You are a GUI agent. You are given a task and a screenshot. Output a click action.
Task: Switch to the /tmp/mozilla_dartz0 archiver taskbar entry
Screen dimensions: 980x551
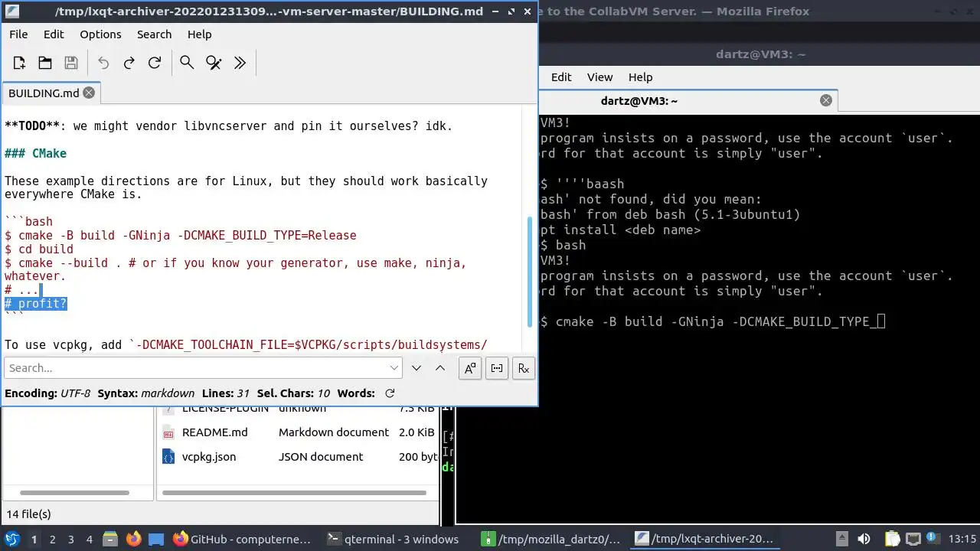click(550, 539)
